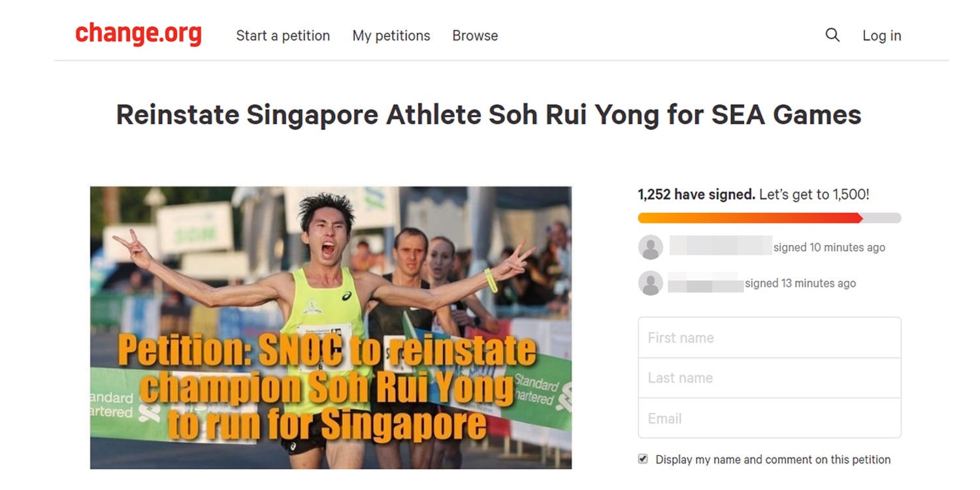Click the signature progress bar
Screen dimensions: 980x490
coord(769,218)
